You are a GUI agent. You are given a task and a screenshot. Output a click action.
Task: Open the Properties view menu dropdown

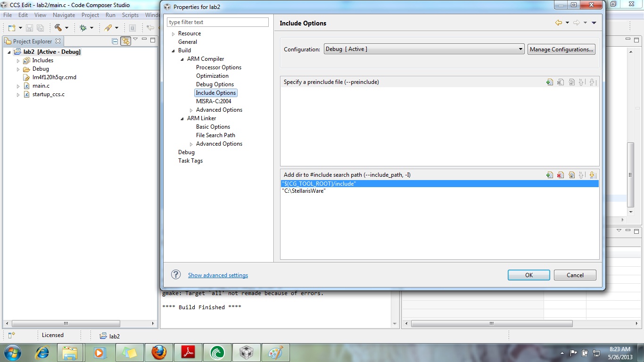pyautogui.click(x=594, y=23)
